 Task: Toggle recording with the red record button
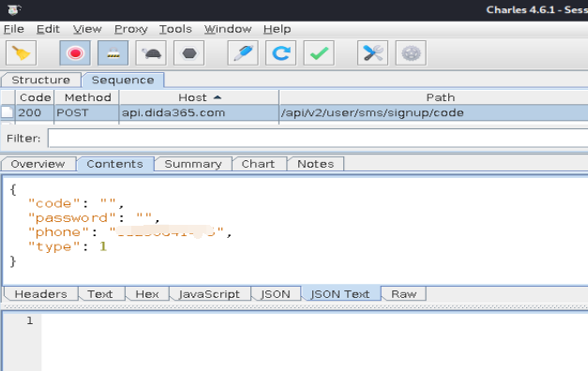(x=75, y=53)
